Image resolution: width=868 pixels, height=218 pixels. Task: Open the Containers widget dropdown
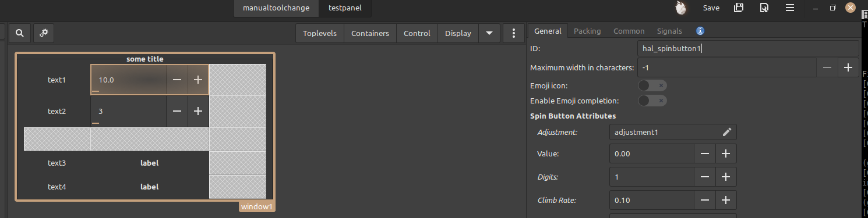[x=370, y=33]
